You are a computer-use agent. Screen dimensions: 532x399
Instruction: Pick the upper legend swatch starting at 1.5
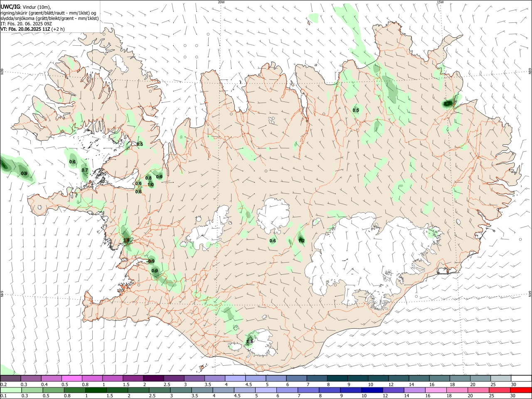coord(133,379)
